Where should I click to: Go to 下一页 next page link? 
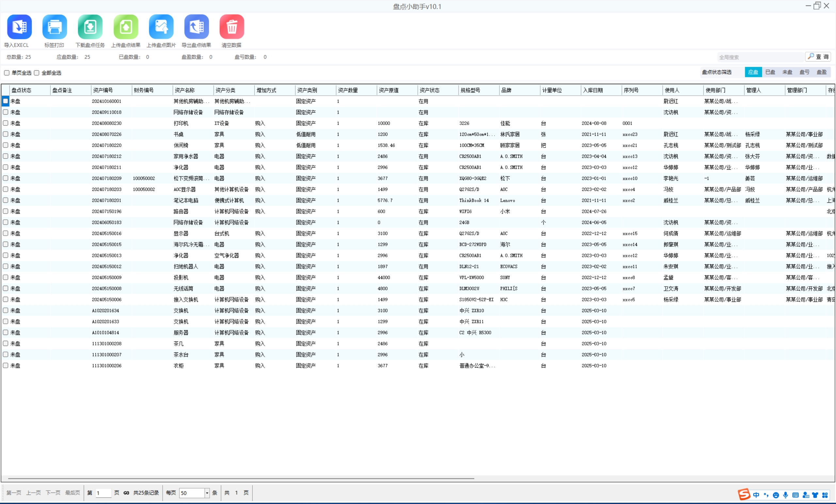[x=53, y=493]
